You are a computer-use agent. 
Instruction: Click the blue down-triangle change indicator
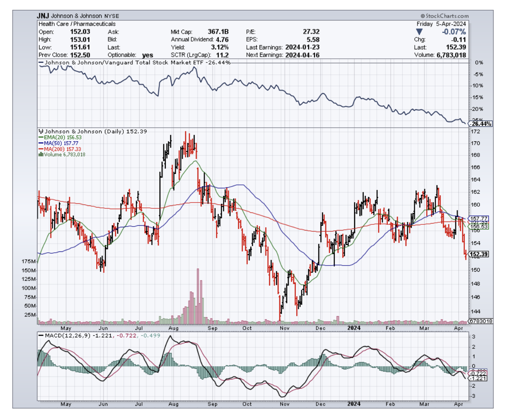coord(419,32)
